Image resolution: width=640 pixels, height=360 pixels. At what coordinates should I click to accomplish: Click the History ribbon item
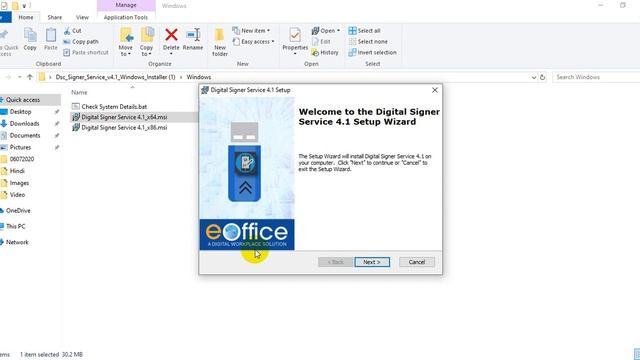coord(325,52)
